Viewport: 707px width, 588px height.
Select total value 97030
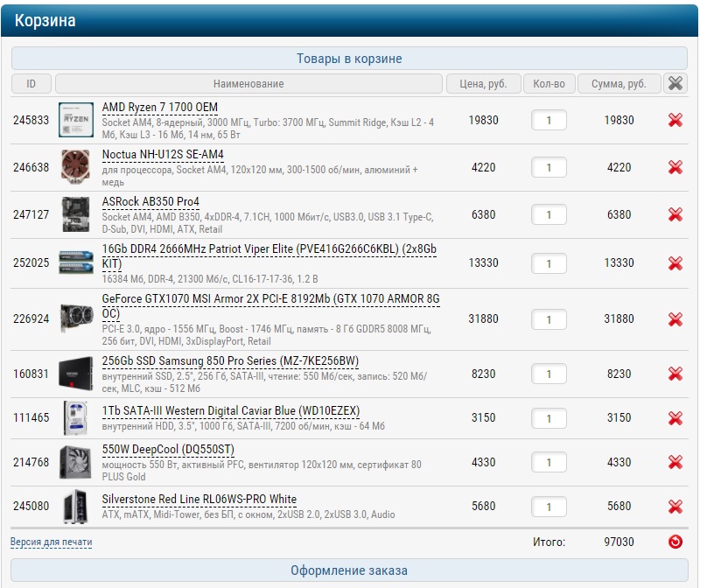pyautogui.click(x=619, y=542)
